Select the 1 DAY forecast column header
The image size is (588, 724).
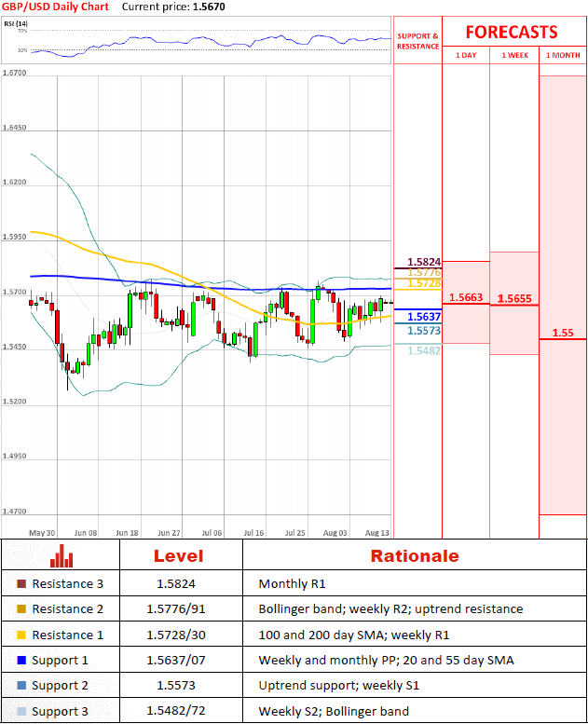(x=466, y=55)
